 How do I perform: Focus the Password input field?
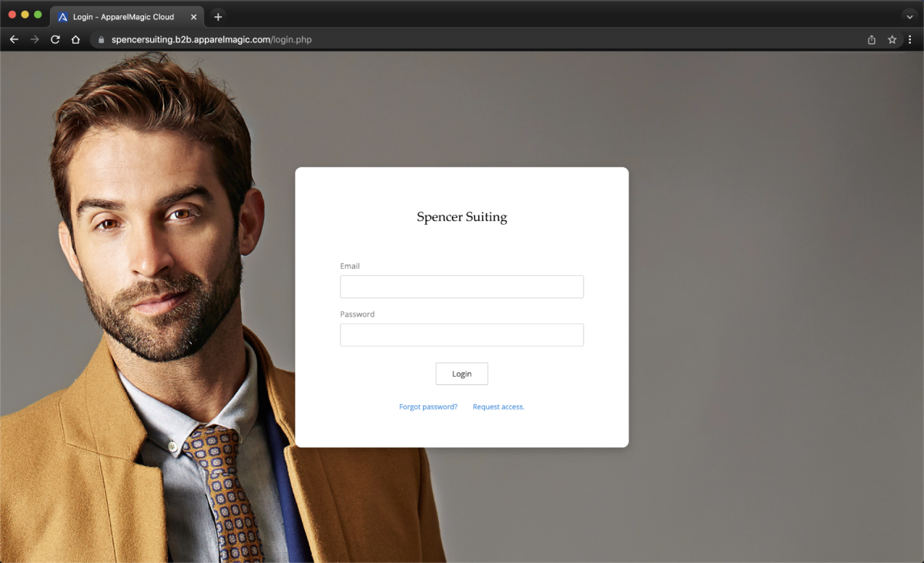pyautogui.click(x=462, y=335)
